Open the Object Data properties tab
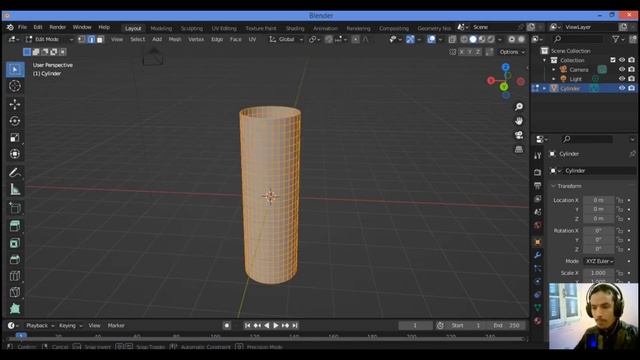Image resolution: width=640 pixels, height=360 pixels. pos(538,308)
